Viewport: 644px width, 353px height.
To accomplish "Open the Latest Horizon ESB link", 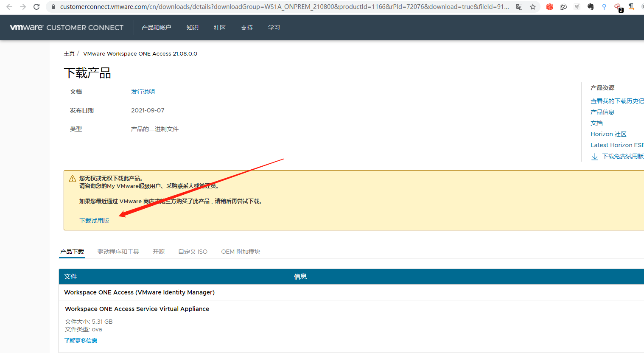I will click(x=617, y=145).
